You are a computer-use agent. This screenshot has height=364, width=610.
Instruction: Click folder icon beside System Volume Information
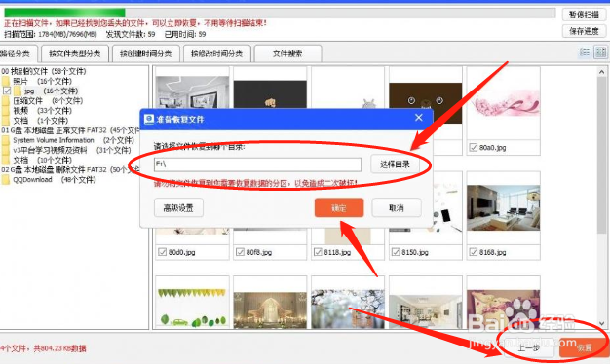point(6,140)
